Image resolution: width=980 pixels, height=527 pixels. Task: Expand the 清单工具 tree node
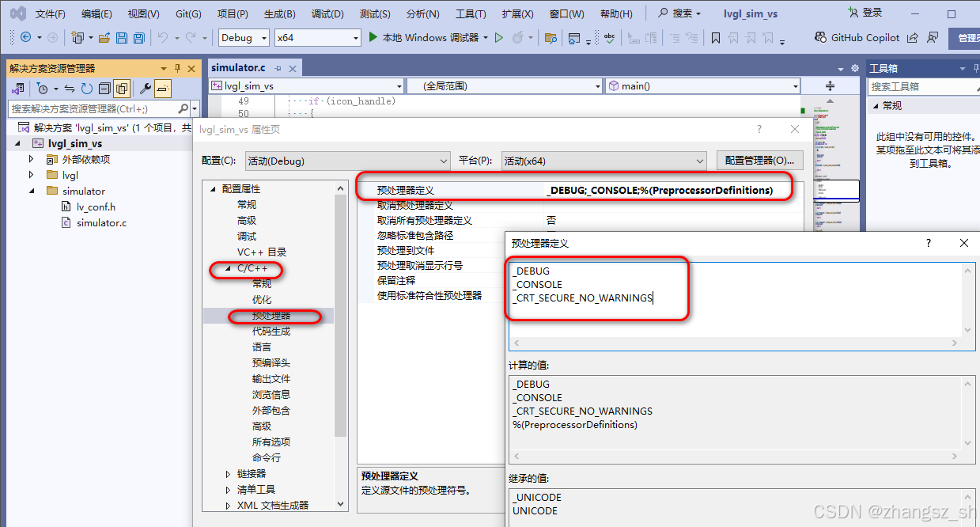[228, 490]
